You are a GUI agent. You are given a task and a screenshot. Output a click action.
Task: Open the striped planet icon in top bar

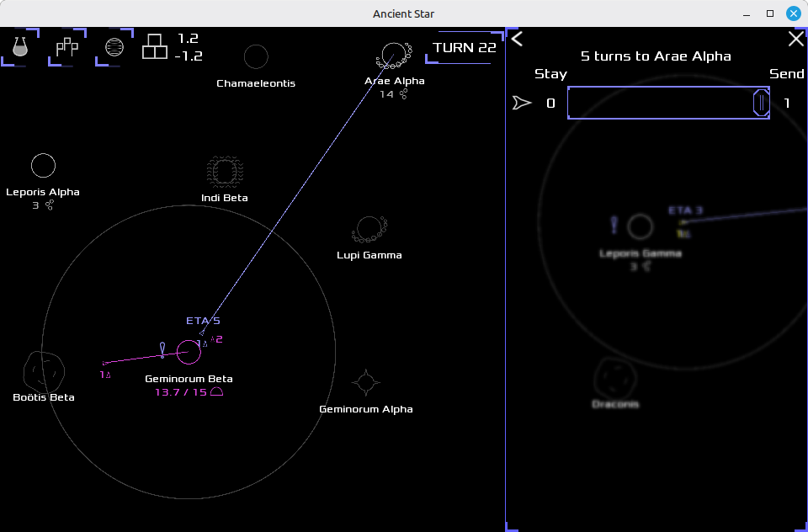pyautogui.click(x=114, y=47)
